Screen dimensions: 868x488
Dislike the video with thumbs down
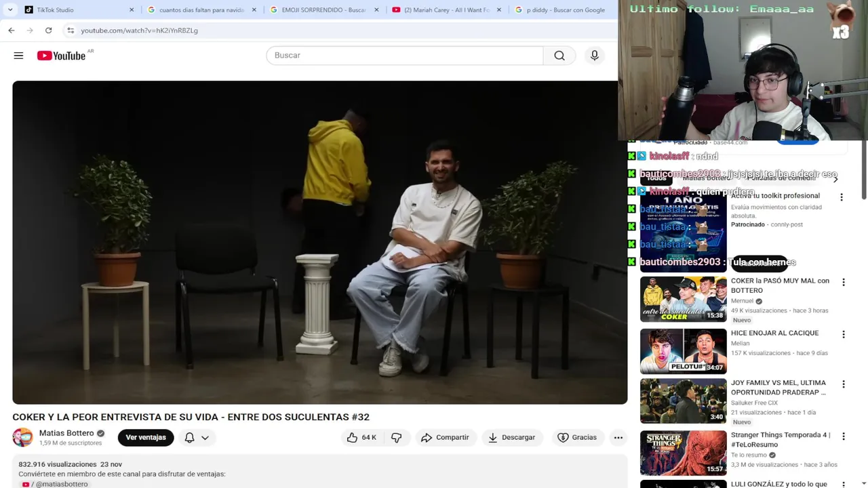point(397,438)
